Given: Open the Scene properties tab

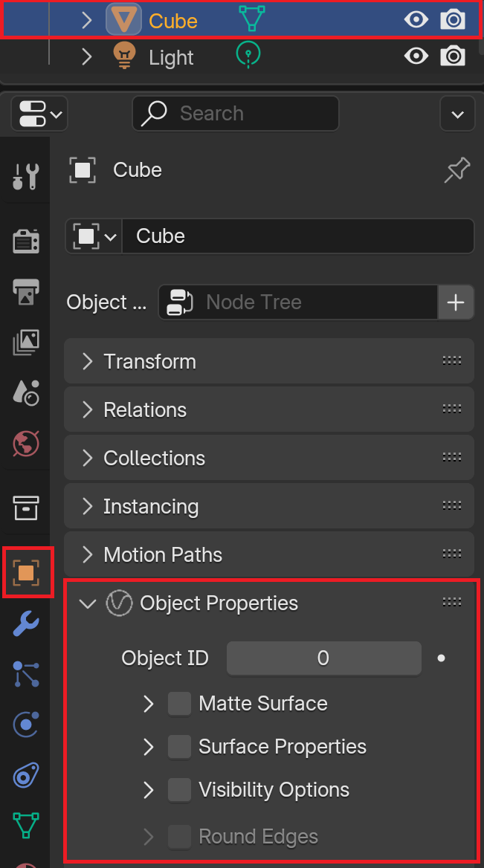Looking at the screenshot, I should tap(25, 392).
